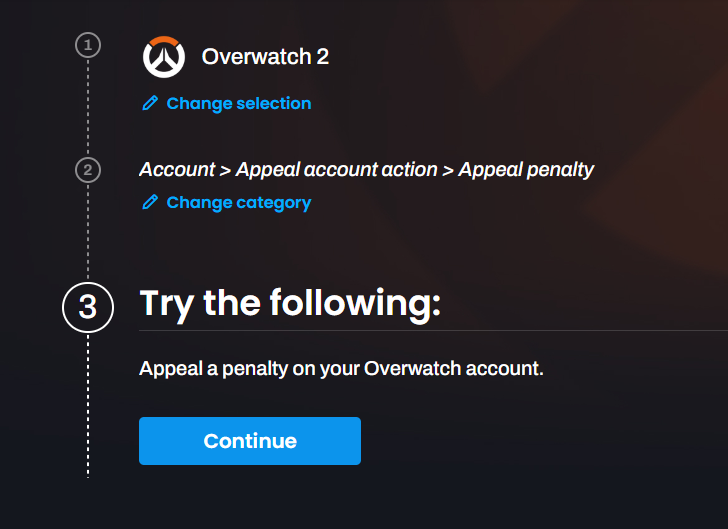This screenshot has height=529, width=728.
Task: Select the step 2 circle marker
Action: point(88,170)
